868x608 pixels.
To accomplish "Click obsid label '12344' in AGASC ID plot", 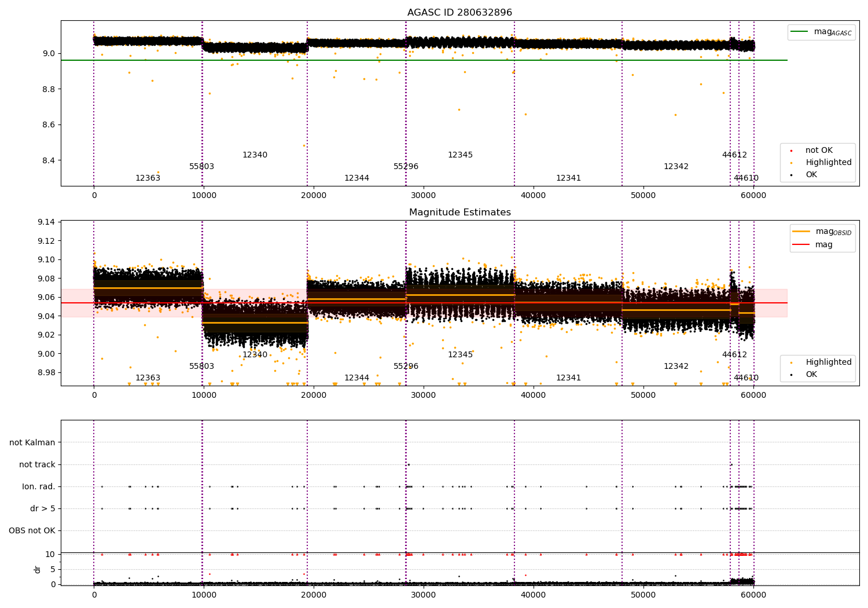I will [x=356, y=178].
